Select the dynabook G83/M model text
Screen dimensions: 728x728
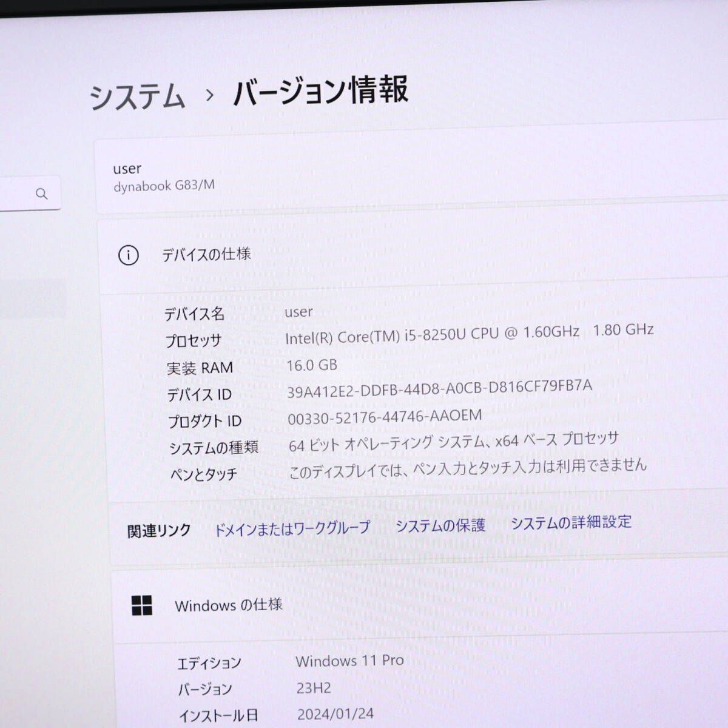click(164, 186)
